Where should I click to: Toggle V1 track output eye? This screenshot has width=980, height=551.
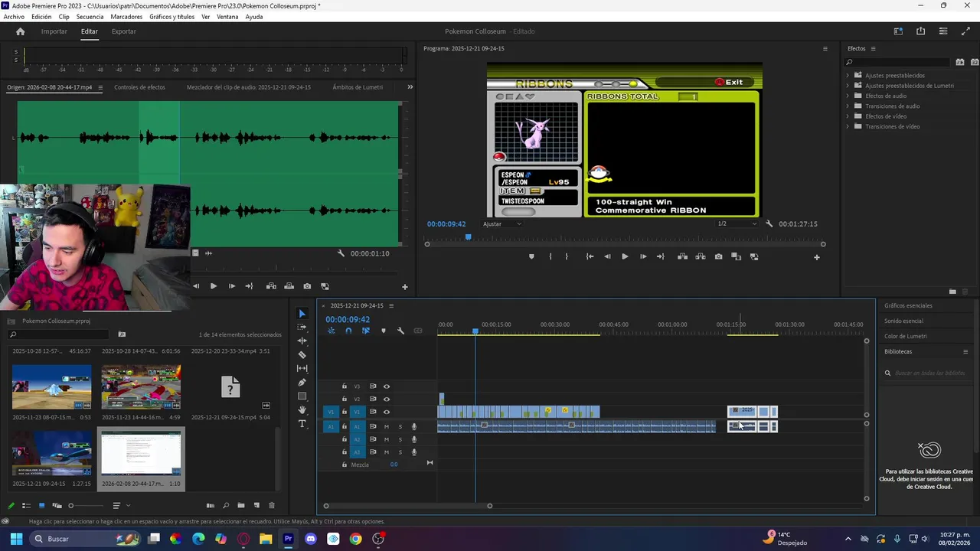(x=386, y=412)
